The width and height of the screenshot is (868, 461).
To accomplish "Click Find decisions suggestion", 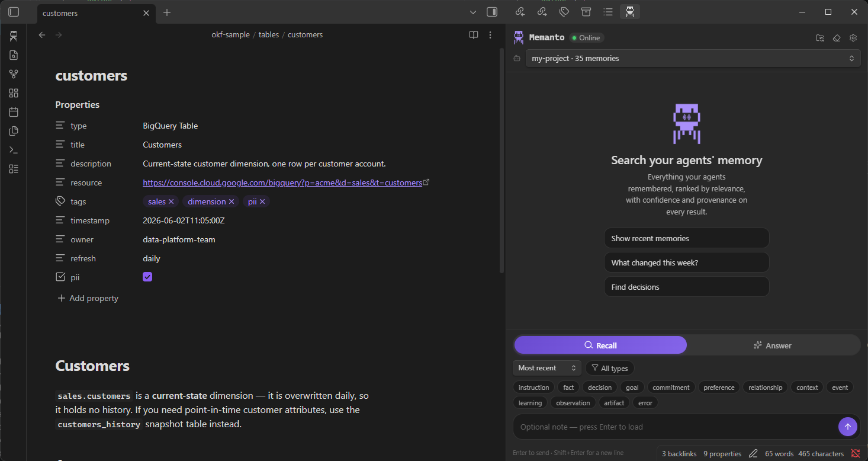I will (686, 287).
